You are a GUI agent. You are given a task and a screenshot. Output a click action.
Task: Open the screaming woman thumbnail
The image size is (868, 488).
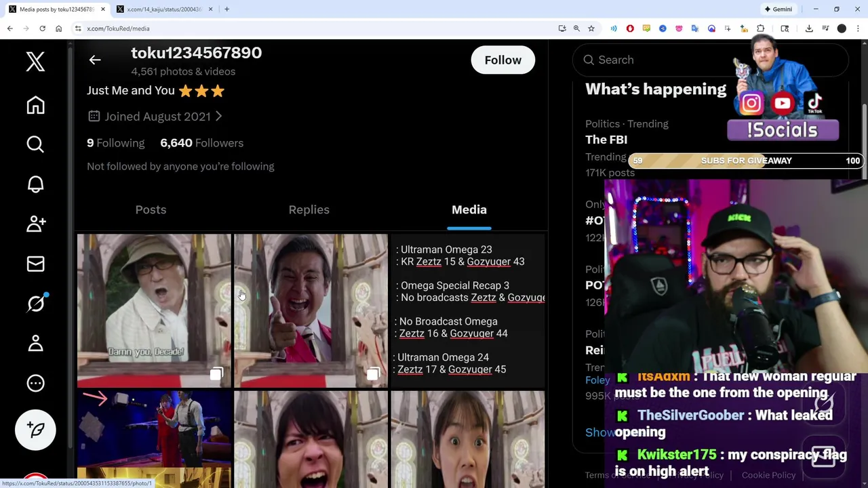468,439
